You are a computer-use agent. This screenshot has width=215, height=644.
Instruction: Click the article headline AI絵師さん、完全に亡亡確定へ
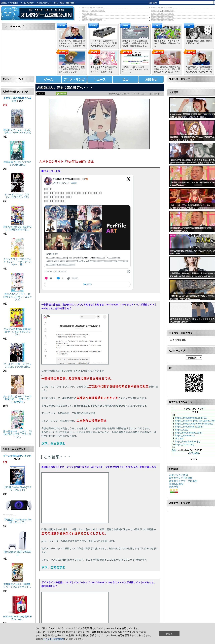pyautogui.click(x=65, y=87)
